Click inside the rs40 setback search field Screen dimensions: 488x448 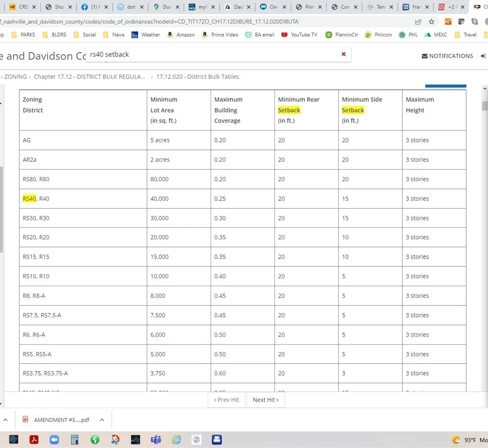tap(206, 54)
